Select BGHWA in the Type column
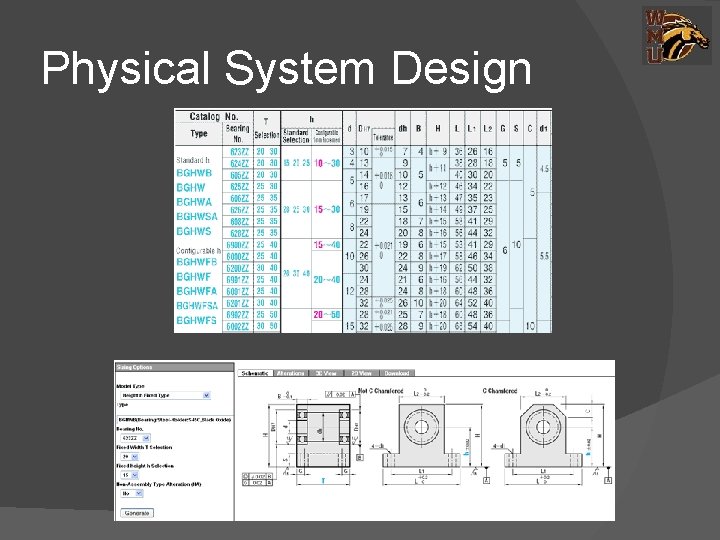720x540 pixels. click(x=194, y=202)
